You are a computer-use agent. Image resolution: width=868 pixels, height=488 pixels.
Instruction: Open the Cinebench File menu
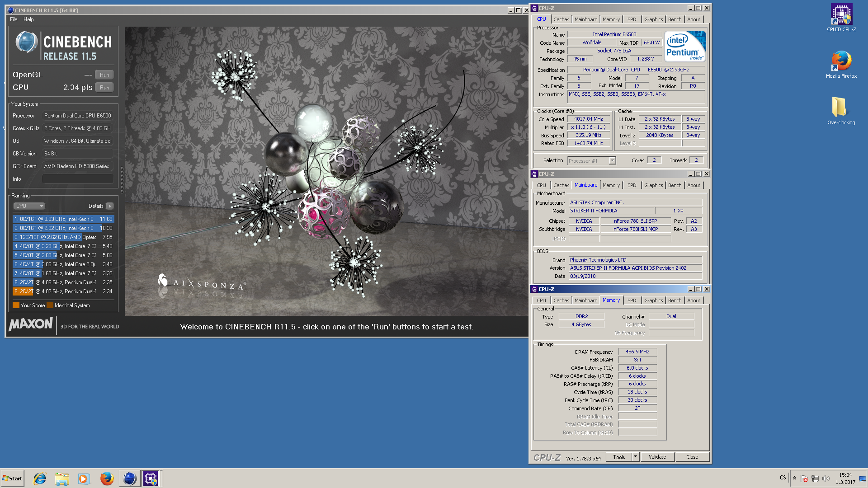coord(14,19)
